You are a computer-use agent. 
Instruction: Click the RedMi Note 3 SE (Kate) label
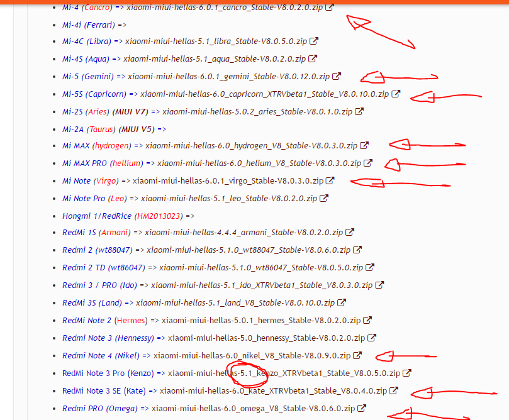(104, 391)
